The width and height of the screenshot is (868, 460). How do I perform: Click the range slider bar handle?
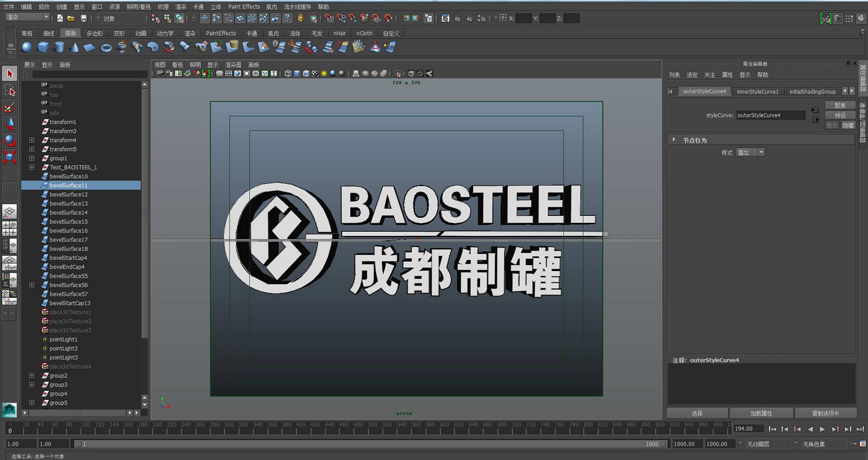[371, 444]
